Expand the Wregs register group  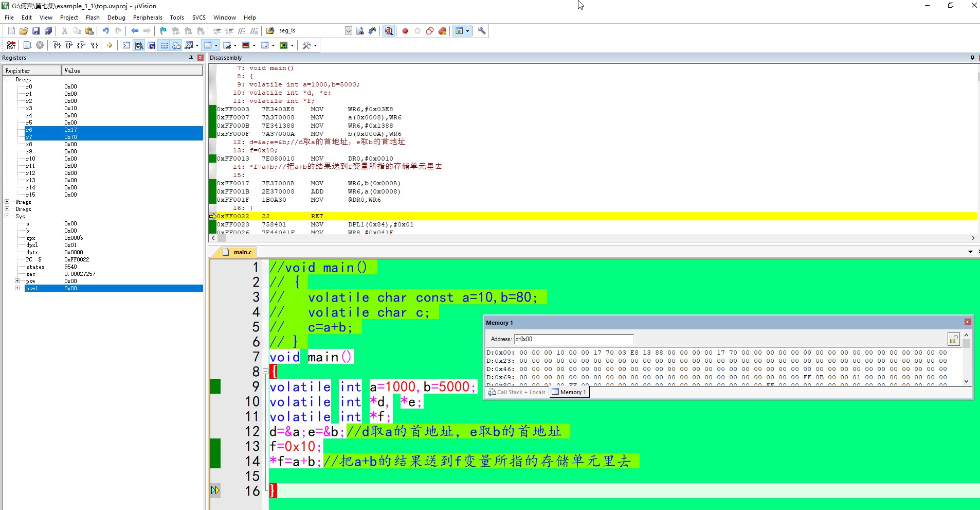[x=7, y=202]
